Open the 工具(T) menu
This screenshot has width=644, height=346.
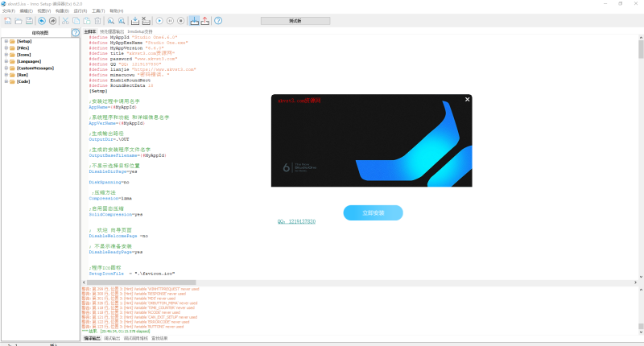point(98,11)
